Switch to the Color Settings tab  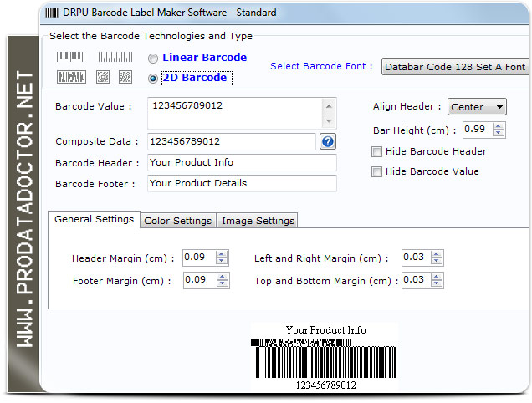click(x=178, y=221)
